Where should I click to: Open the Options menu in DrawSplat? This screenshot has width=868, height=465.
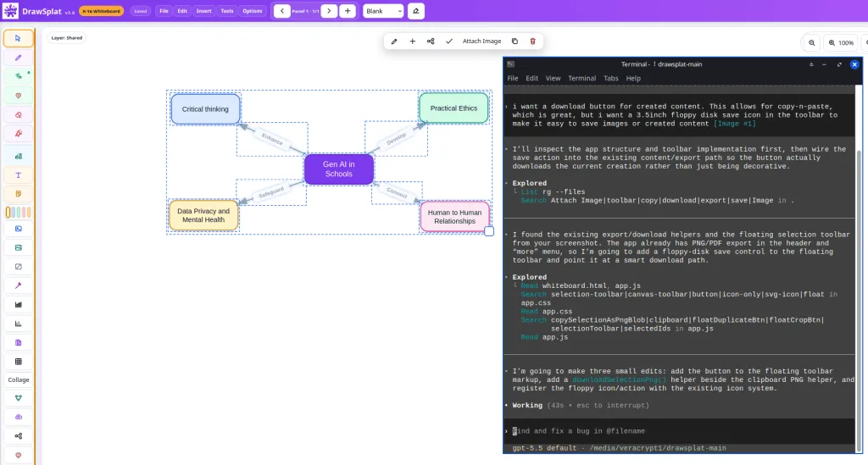[x=253, y=11]
